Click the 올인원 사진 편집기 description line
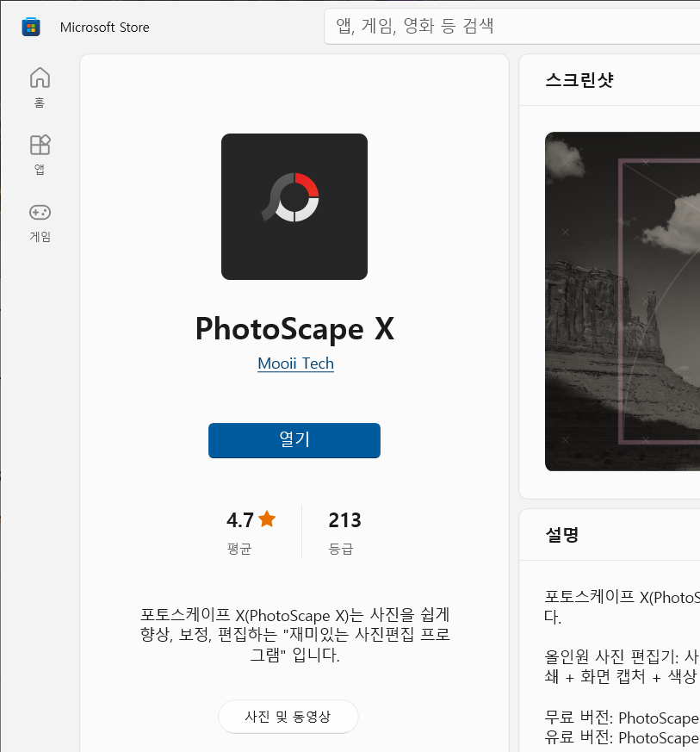 coord(622,656)
